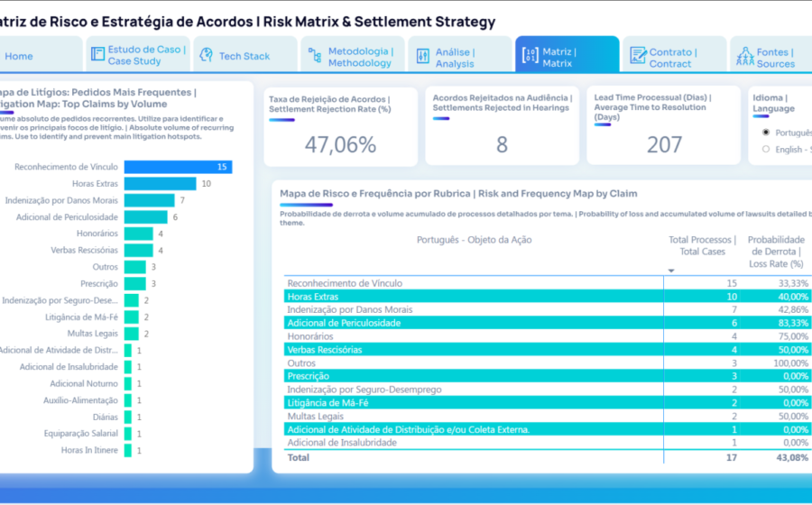
Task: Click the Equiparação Salarial chart label
Action: [81, 433]
